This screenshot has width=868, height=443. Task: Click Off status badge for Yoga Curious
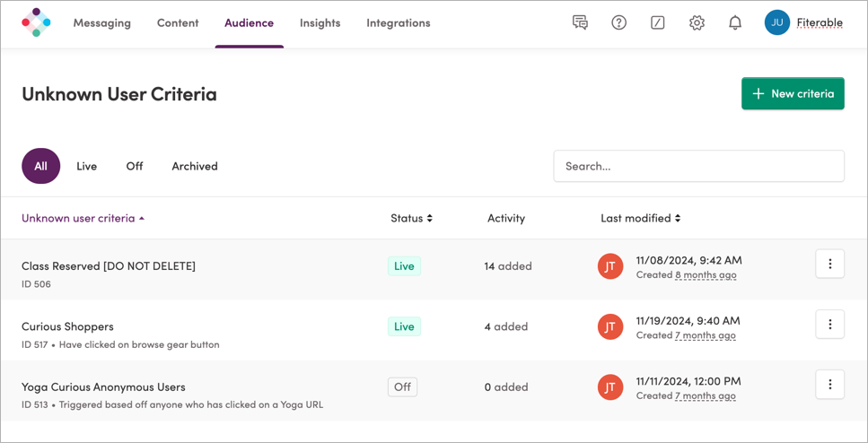(402, 387)
